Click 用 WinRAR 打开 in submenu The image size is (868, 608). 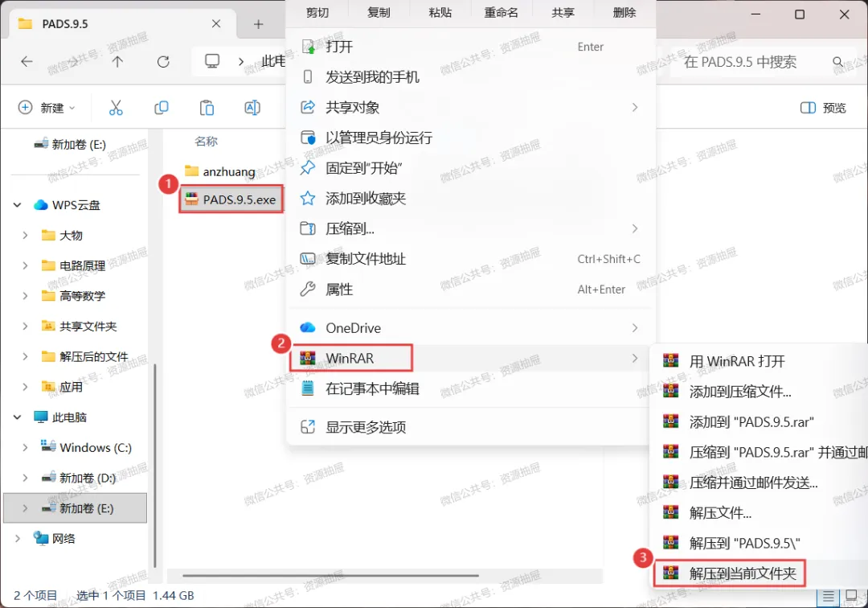(760, 362)
